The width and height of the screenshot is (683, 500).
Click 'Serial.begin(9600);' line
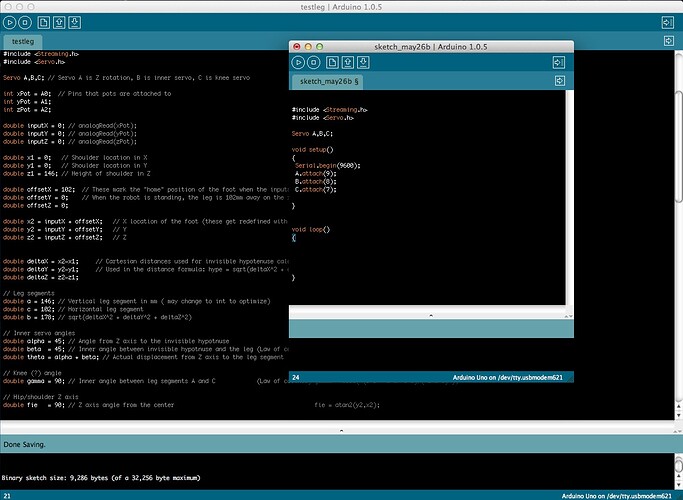(x=328, y=166)
